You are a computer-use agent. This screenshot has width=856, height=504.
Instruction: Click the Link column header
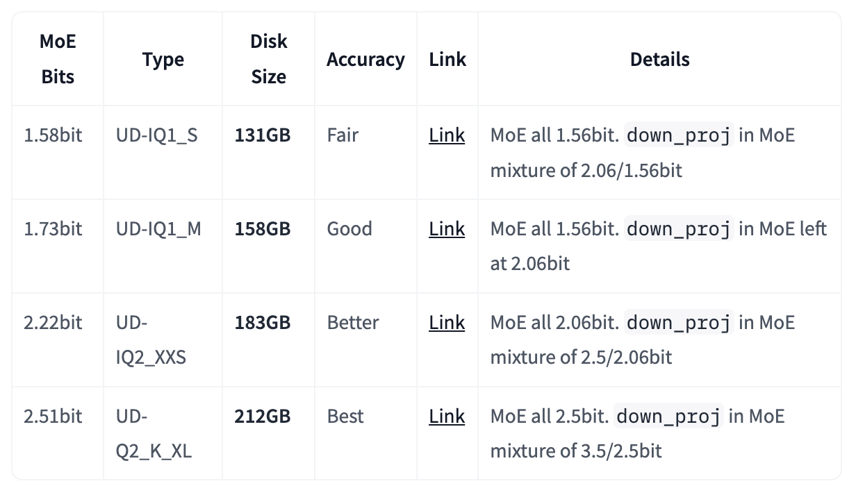tap(447, 60)
